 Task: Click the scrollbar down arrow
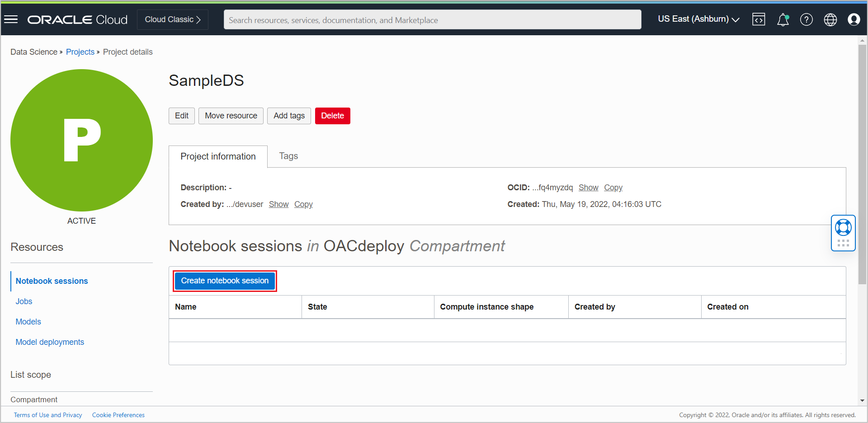tap(863, 401)
